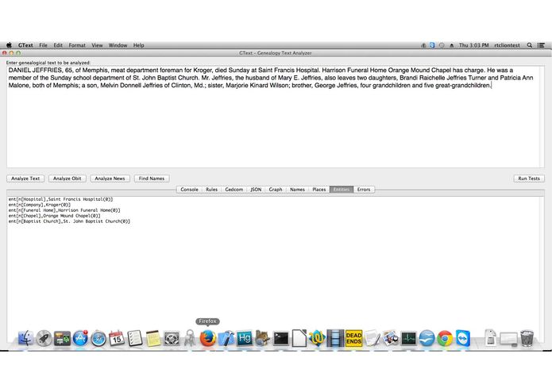
Task: Click the St. John Baptist Church entity line
Action: [69, 221]
